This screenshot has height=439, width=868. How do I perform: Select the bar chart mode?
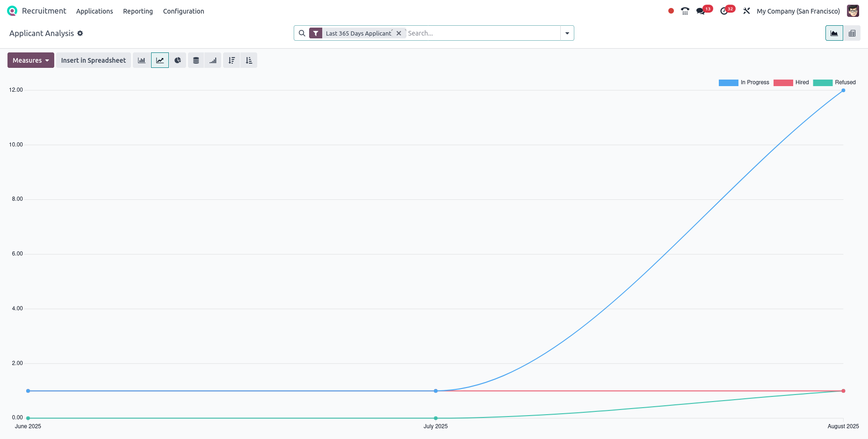tap(142, 60)
